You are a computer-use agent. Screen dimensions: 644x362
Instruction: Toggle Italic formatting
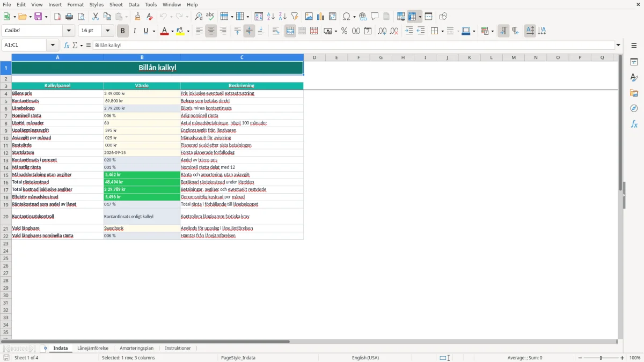[135, 31]
